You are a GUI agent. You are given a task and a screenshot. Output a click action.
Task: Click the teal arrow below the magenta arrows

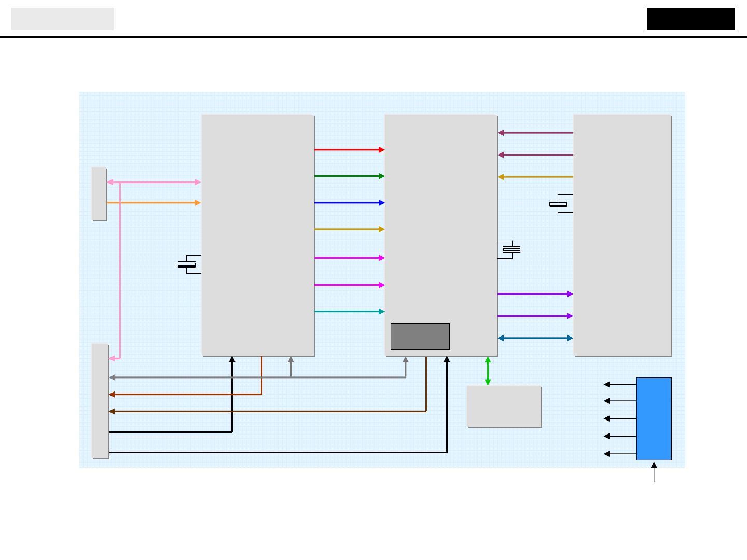(x=350, y=312)
